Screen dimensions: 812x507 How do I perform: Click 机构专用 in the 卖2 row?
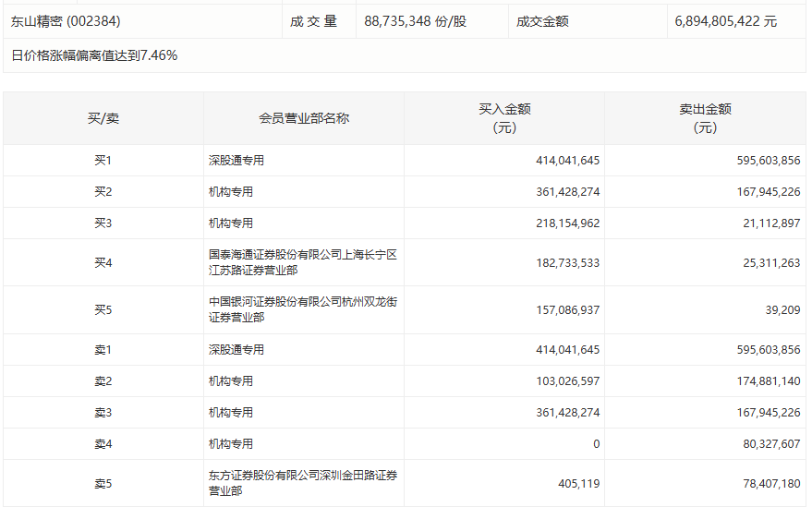(x=231, y=381)
